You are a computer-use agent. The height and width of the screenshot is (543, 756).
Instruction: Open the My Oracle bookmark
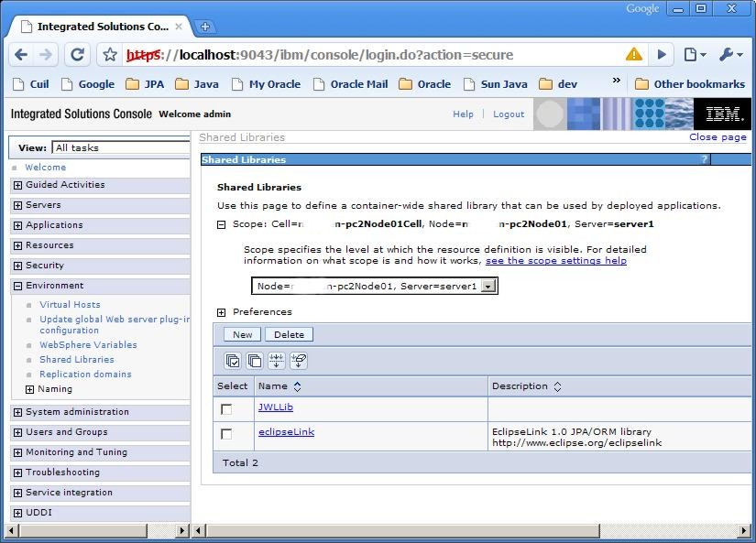pos(266,84)
